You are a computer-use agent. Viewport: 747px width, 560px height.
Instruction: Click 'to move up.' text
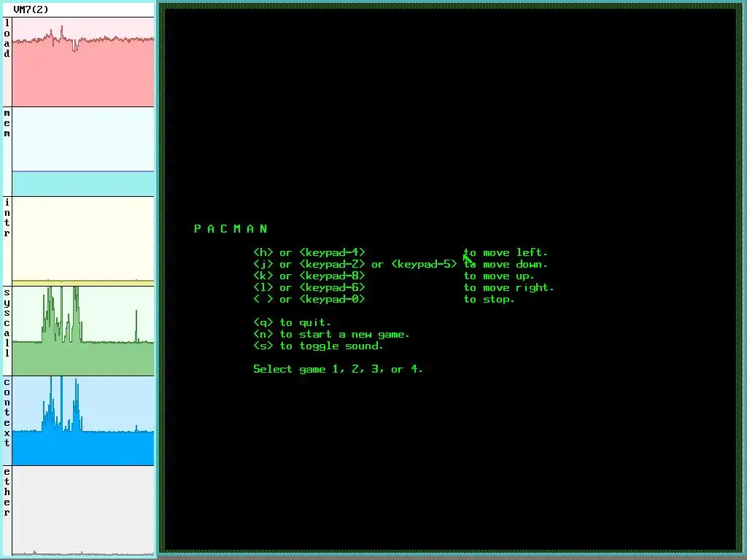click(499, 276)
